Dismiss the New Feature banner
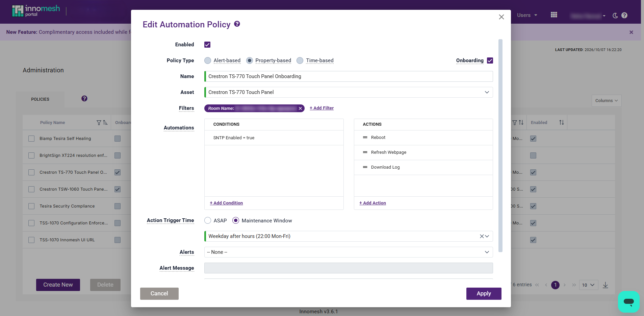 click(x=631, y=32)
